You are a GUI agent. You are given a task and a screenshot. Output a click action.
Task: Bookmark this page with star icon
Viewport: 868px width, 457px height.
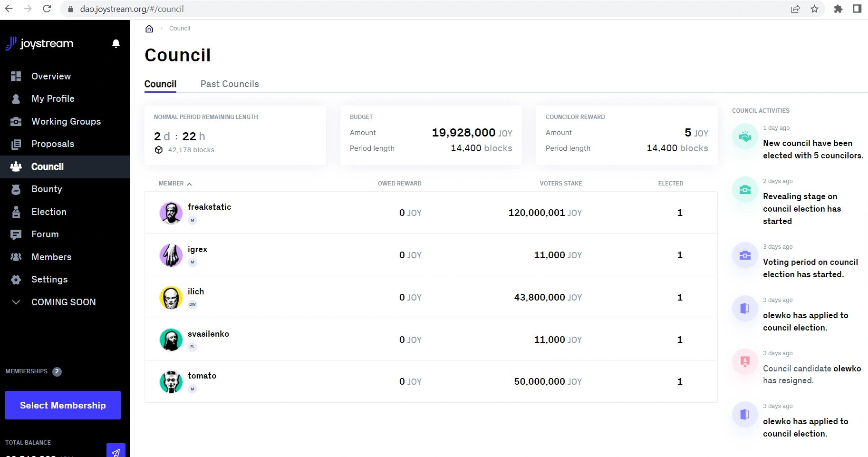[814, 9]
